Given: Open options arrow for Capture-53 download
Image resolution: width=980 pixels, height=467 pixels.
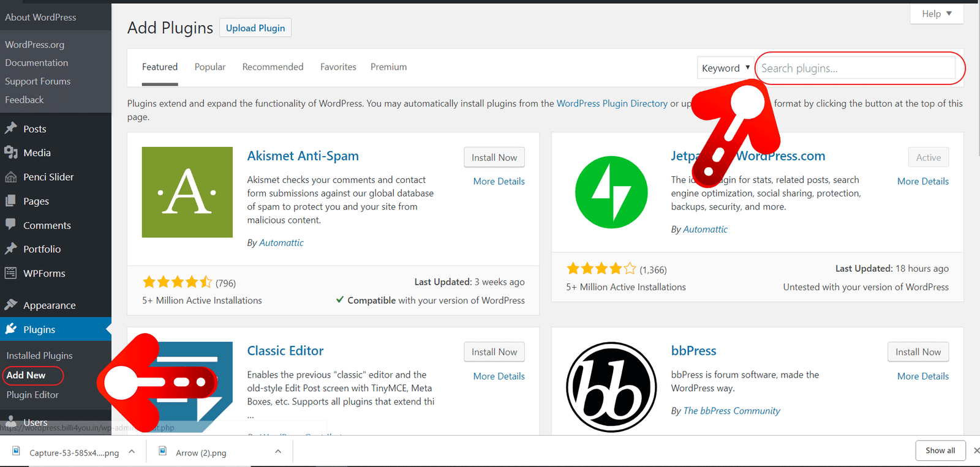Looking at the screenshot, I should click(x=132, y=452).
